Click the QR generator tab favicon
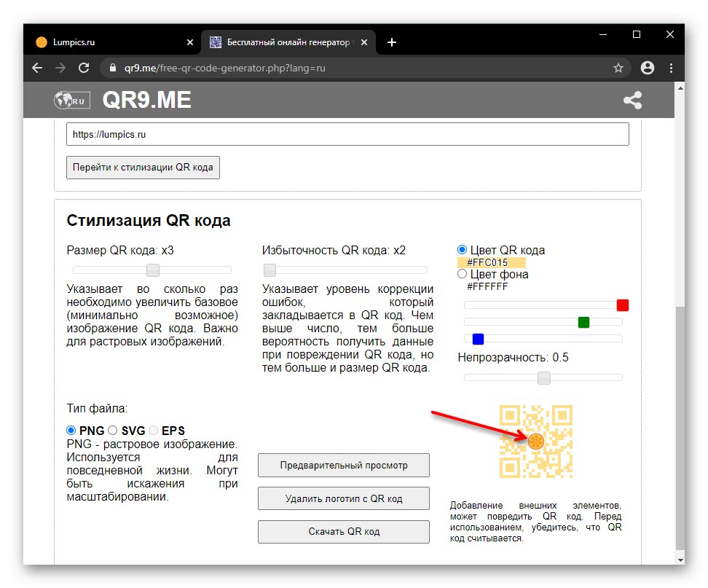The image size is (708, 588). pyautogui.click(x=216, y=42)
